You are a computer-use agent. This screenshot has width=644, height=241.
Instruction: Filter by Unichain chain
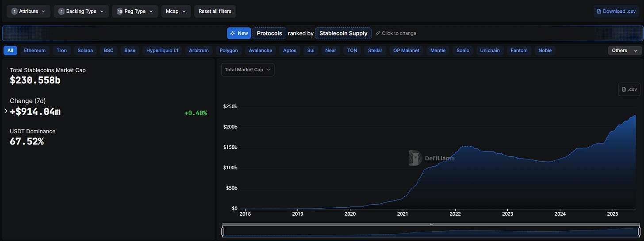coord(490,51)
